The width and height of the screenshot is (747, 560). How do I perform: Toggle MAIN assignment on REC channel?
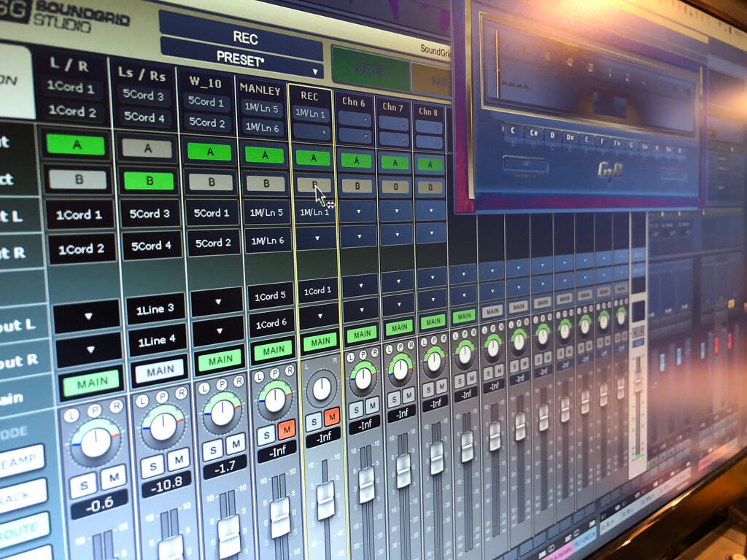tap(320, 341)
